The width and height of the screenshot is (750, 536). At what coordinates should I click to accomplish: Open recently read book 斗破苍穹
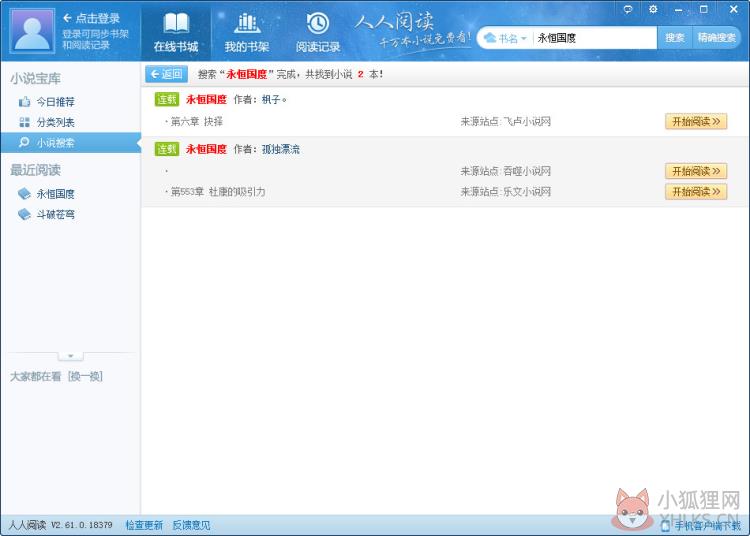[55, 215]
